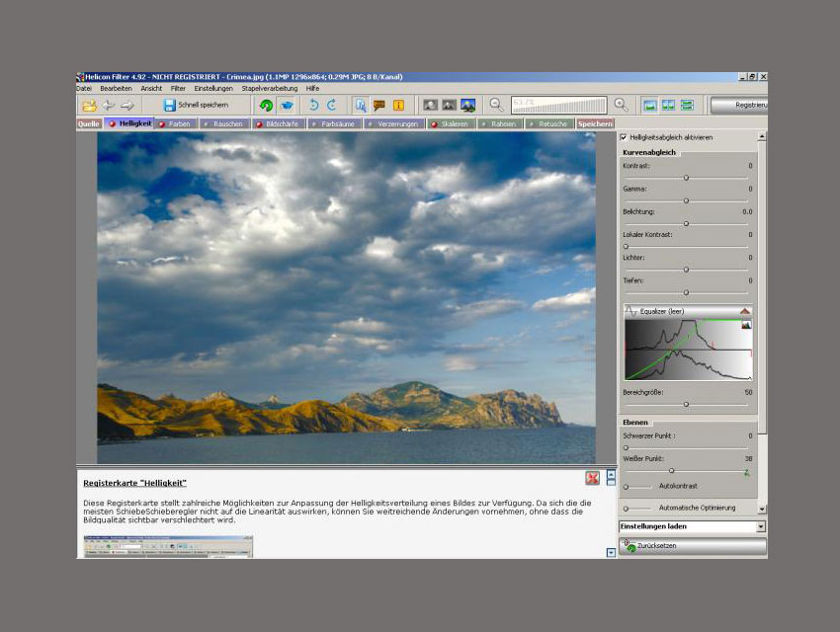Screen dimensions: 840x632
Task: Click the settings panel scroll-down arrow
Action: [762, 509]
